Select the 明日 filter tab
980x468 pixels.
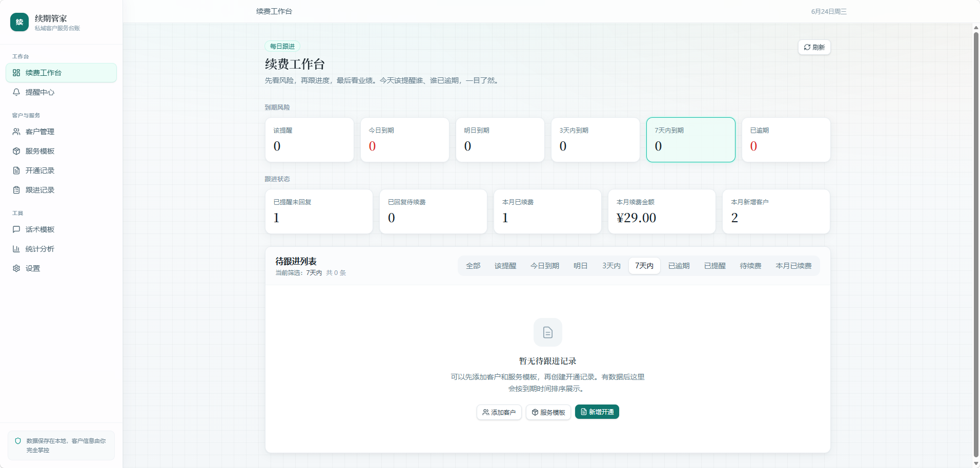pos(581,266)
